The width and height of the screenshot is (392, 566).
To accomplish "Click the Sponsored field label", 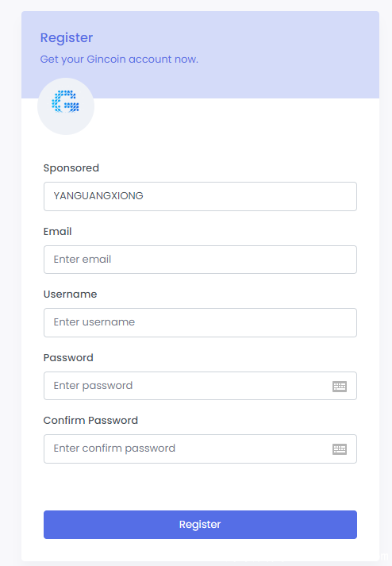I will tap(71, 168).
